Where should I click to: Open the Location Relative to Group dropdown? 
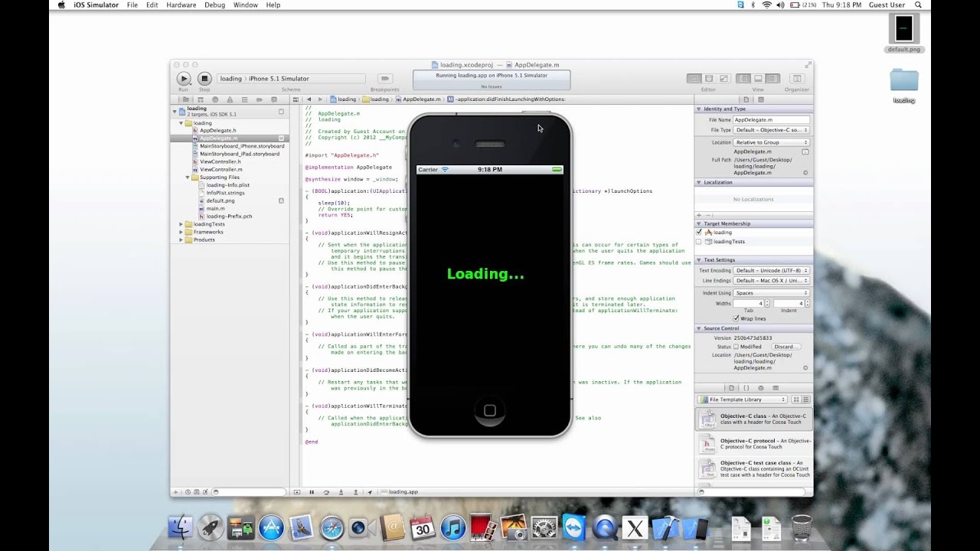pos(771,142)
